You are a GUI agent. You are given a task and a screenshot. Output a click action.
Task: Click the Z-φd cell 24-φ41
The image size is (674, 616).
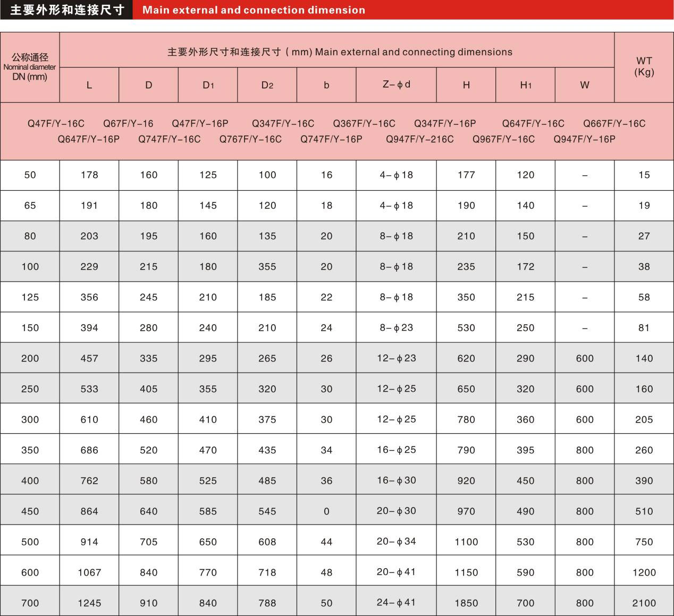point(396,603)
